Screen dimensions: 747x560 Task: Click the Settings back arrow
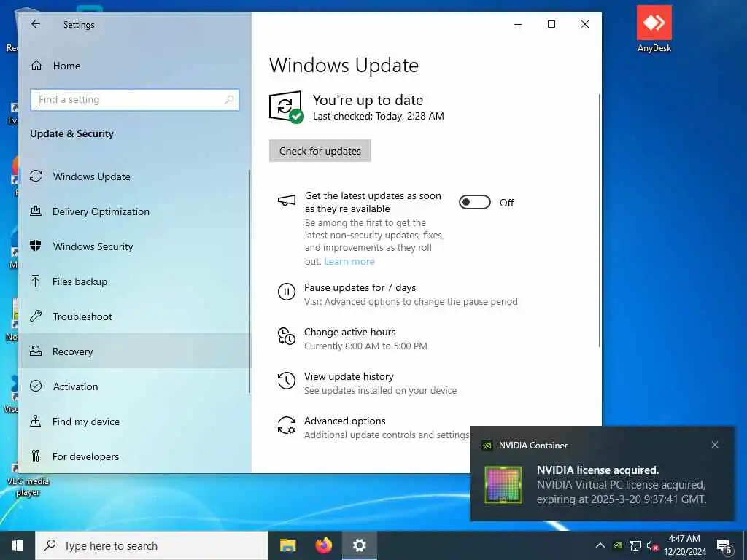tap(36, 24)
